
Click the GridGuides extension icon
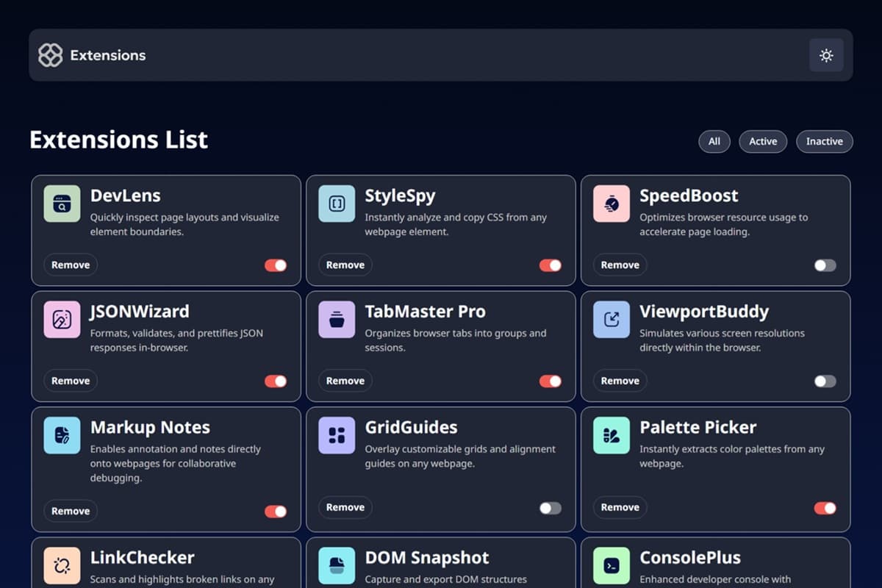coord(337,436)
